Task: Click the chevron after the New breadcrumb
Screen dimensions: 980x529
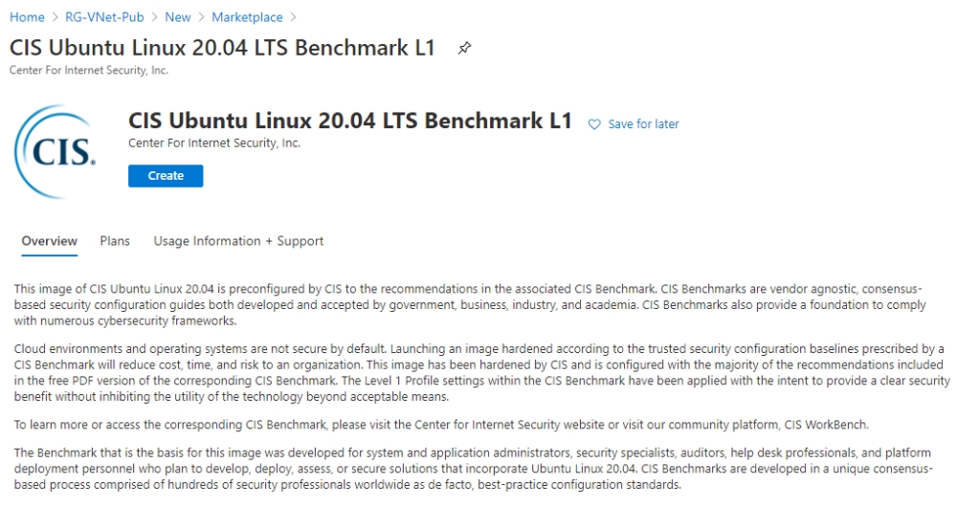Action: point(201,17)
